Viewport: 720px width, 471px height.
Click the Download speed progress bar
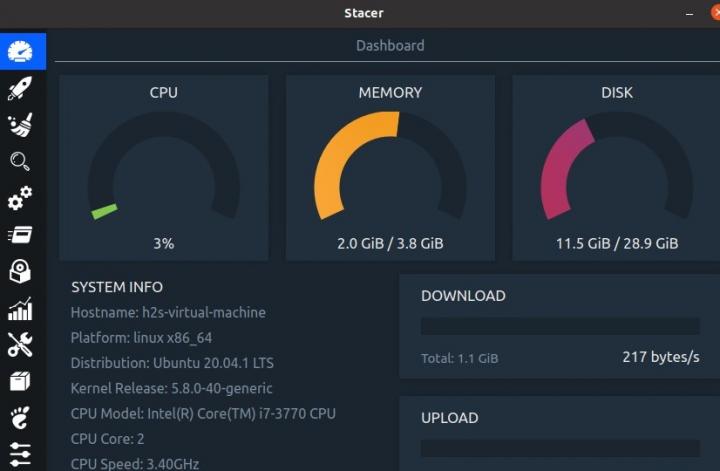point(560,326)
